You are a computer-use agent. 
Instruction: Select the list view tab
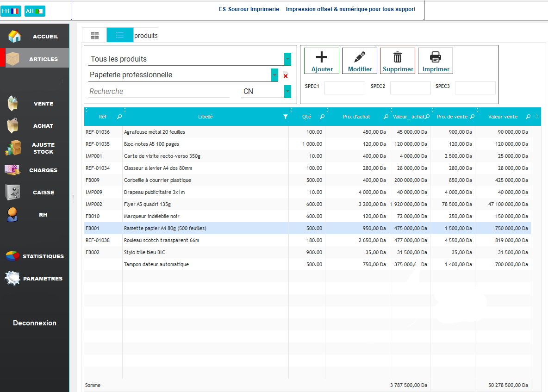pos(119,35)
